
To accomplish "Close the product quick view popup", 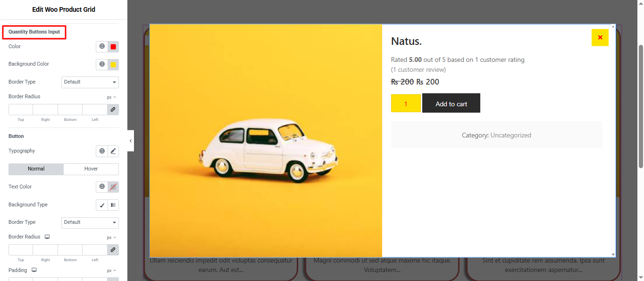I will [x=600, y=38].
